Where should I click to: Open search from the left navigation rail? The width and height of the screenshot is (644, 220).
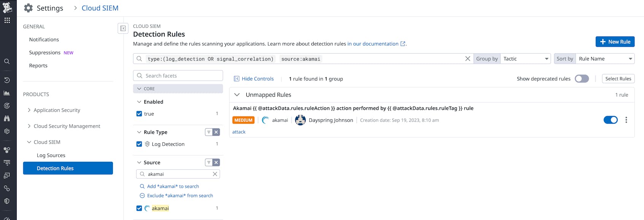point(7,61)
